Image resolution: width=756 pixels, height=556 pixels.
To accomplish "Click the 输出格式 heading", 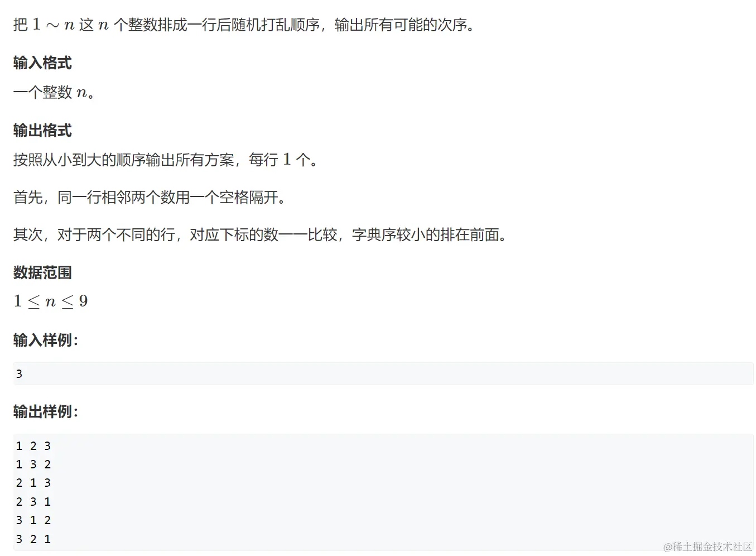I will tap(42, 131).
